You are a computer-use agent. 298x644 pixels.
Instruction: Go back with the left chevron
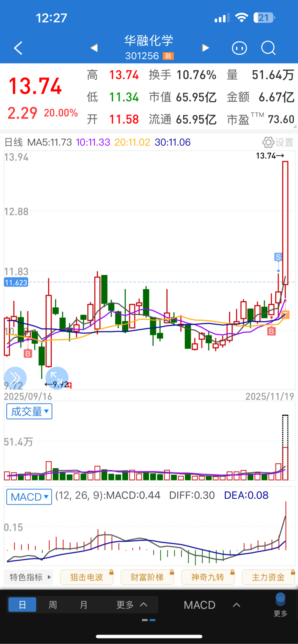point(18,48)
